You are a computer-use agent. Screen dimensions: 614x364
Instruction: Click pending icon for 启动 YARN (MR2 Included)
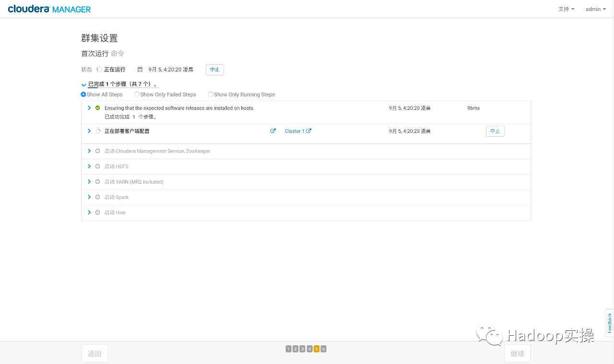tap(98, 182)
